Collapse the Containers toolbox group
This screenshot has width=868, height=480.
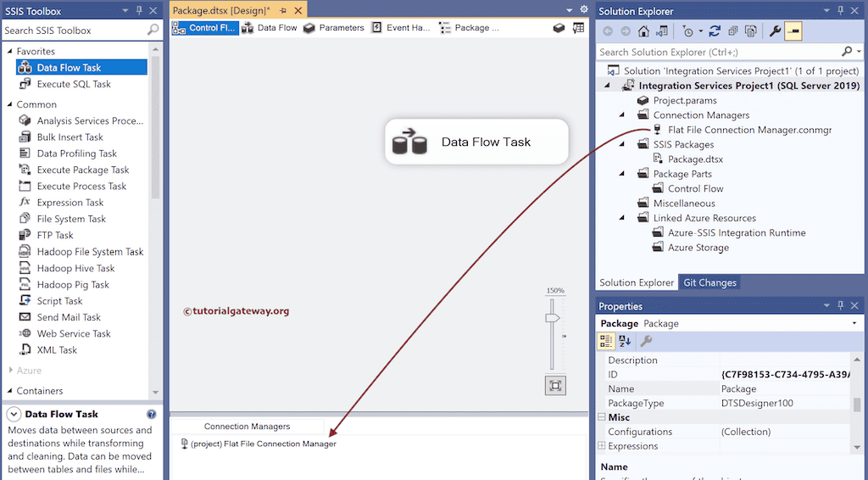pyautogui.click(x=10, y=391)
